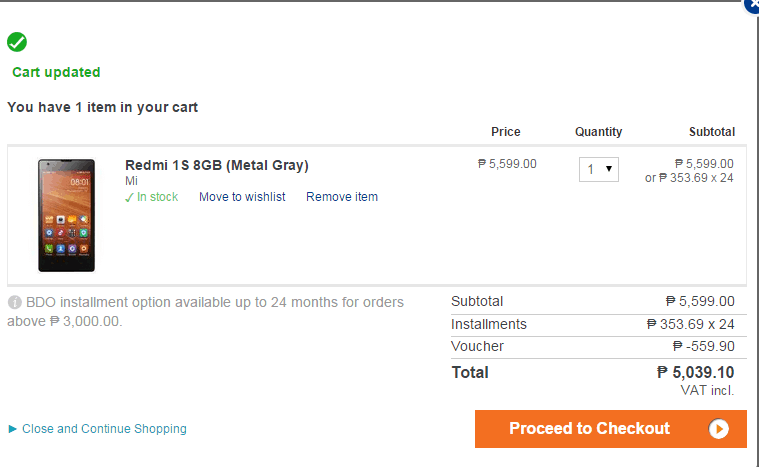Click the blue triangle before Close and Continue Shopping
The height and width of the screenshot is (467, 759).
(12, 429)
